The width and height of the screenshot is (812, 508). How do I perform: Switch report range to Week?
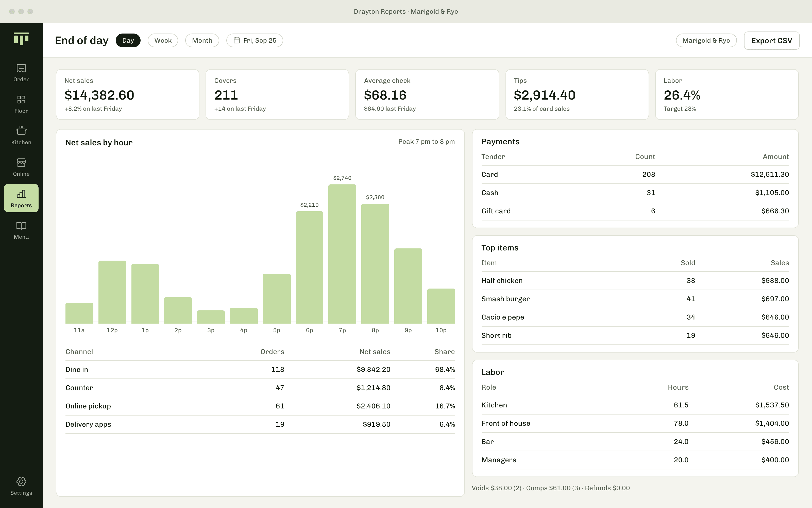(x=163, y=40)
